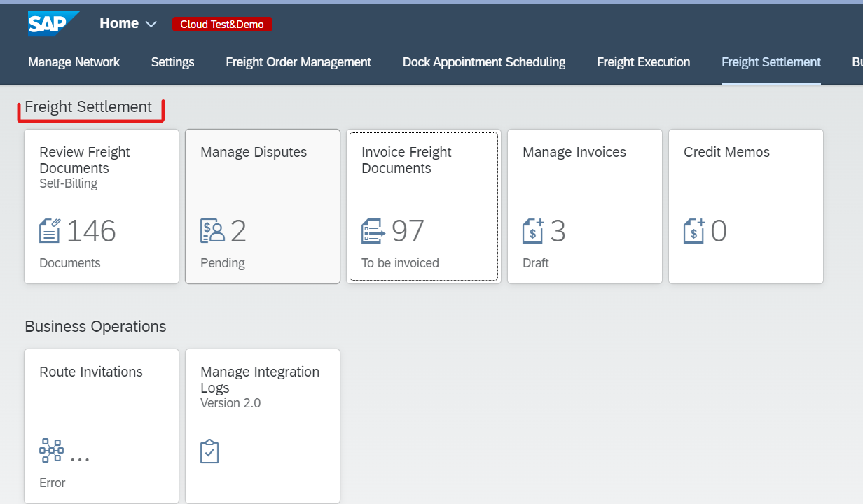The width and height of the screenshot is (863, 504).
Task: Click the Manage Disputes person-with-dollar icon
Action: (x=212, y=230)
